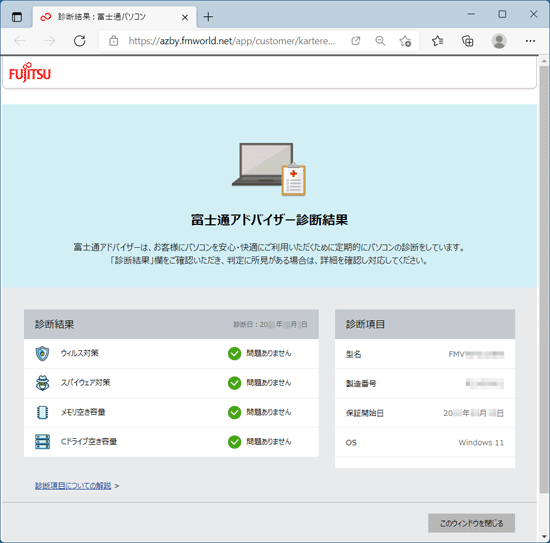Add this page to favorites
The image size is (550, 543).
(405, 41)
